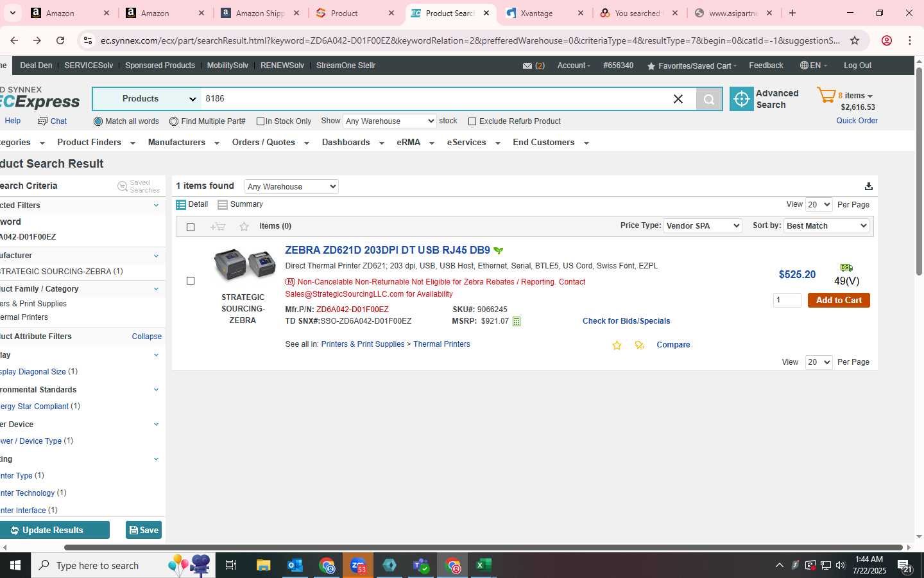Open Orders / Quotes menu
The image size is (924, 578).
tap(271, 143)
